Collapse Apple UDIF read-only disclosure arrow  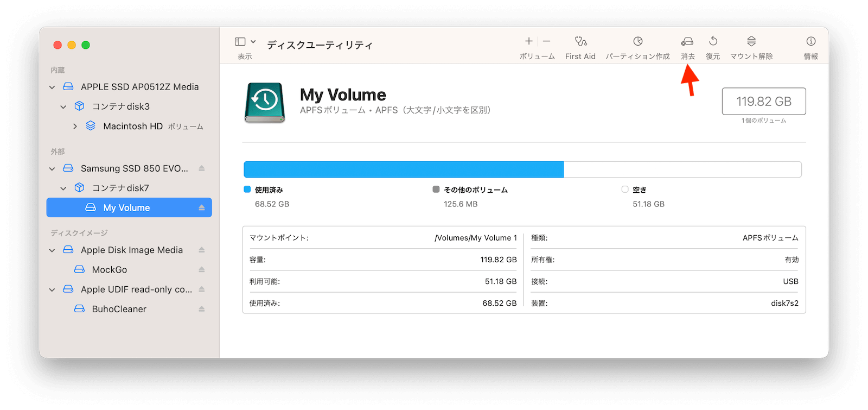coord(52,290)
